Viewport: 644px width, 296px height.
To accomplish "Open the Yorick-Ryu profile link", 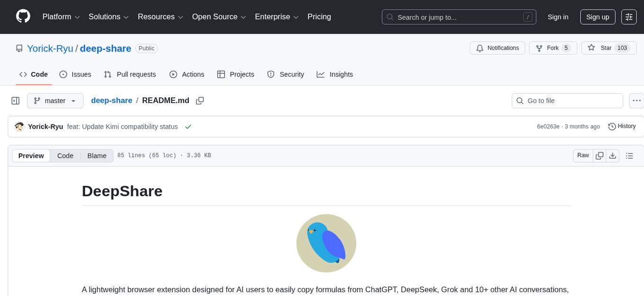I will click(x=50, y=48).
